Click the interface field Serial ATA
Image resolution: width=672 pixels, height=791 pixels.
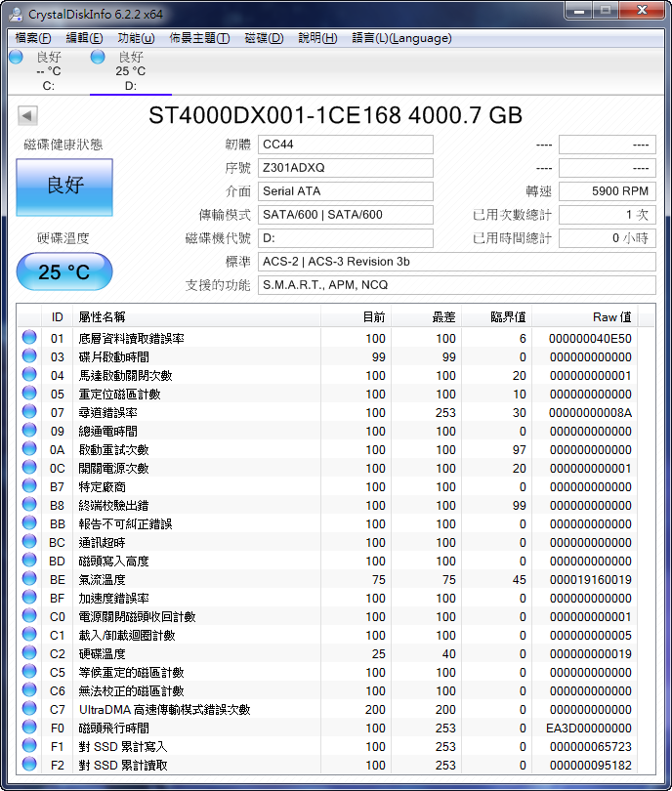[x=346, y=191]
